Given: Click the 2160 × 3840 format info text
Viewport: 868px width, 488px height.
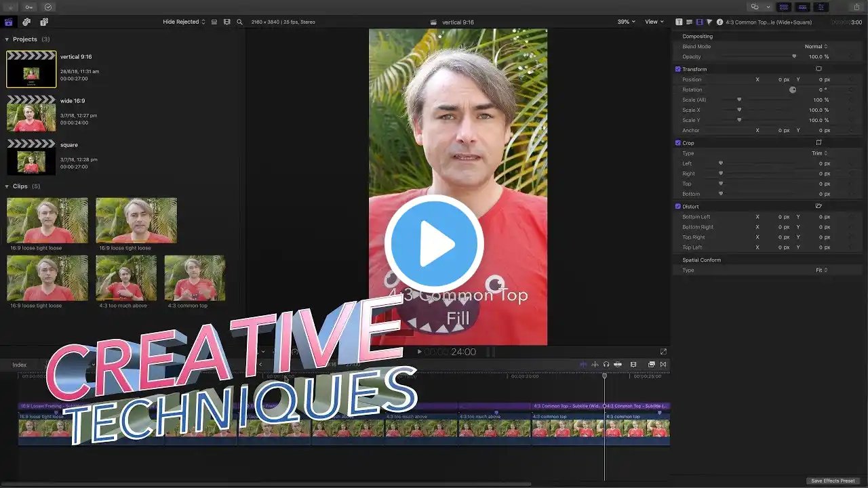Looking at the screenshot, I should pyautogui.click(x=283, y=22).
